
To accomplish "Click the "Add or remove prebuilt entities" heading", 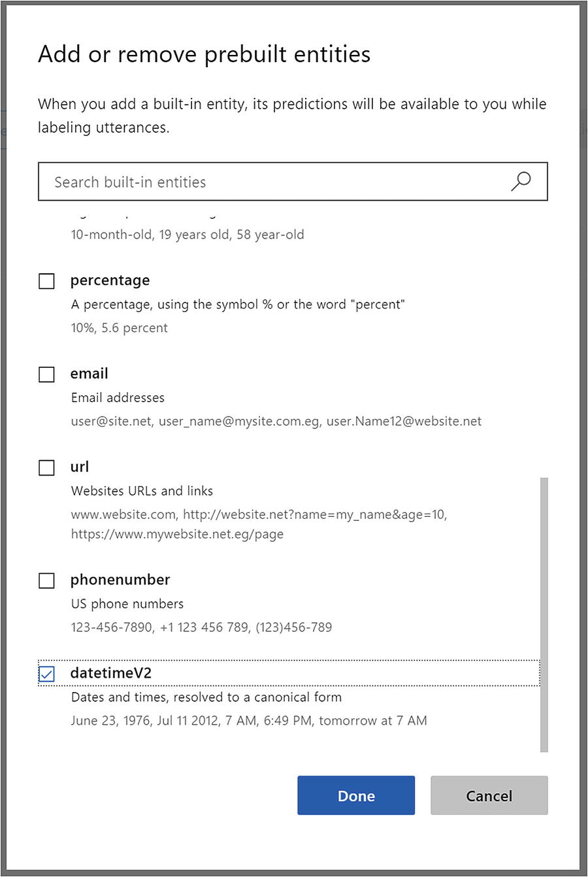I will click(204, 54).
